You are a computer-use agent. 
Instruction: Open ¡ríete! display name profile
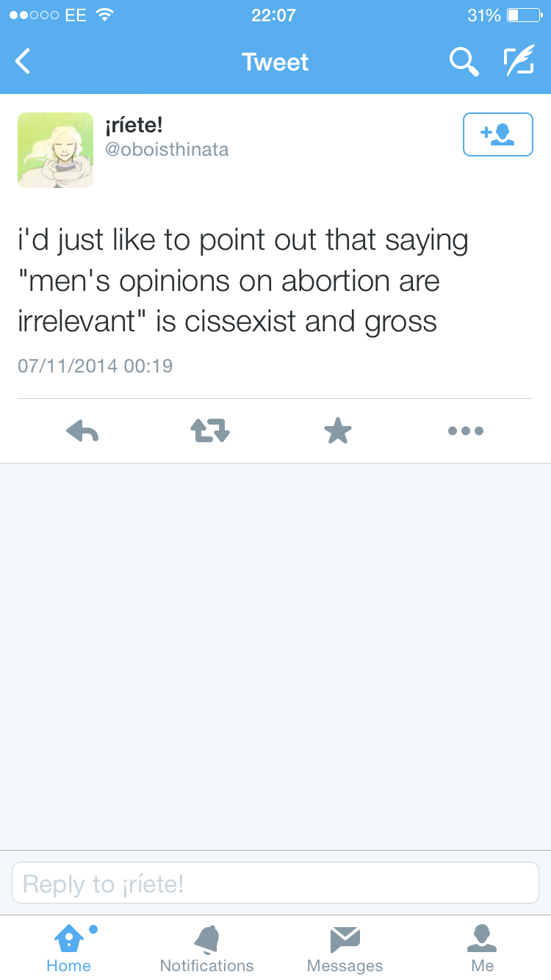coord(134,126)
